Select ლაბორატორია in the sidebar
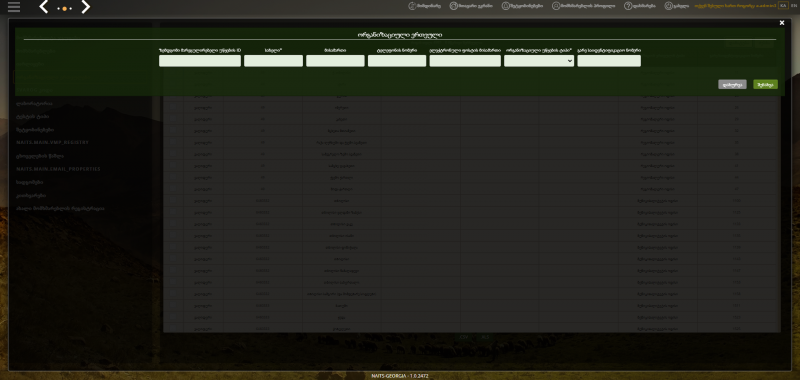Image resolution: width=800 pixels, height=380 pixels. tap(34, 104)
